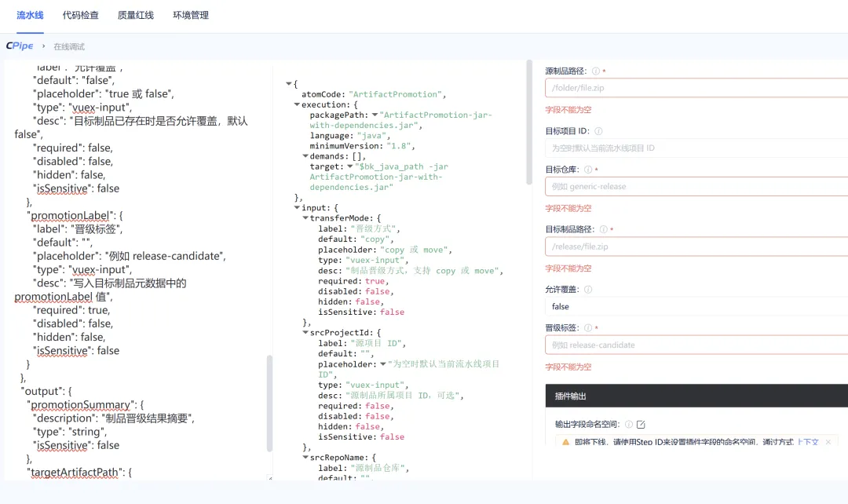Click the info icon beside 输出字段命名空间
The image size is (848, 504).
click(x=628, y=425)
